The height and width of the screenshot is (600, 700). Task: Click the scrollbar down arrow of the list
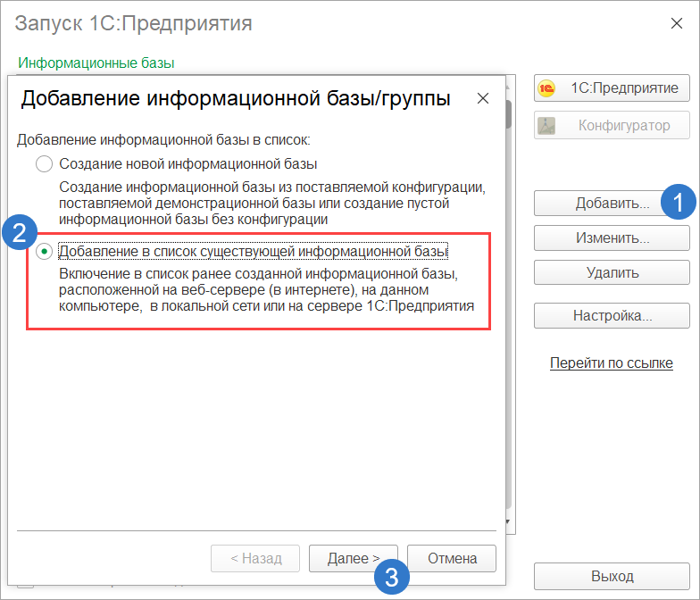click(x=508, y=521)
